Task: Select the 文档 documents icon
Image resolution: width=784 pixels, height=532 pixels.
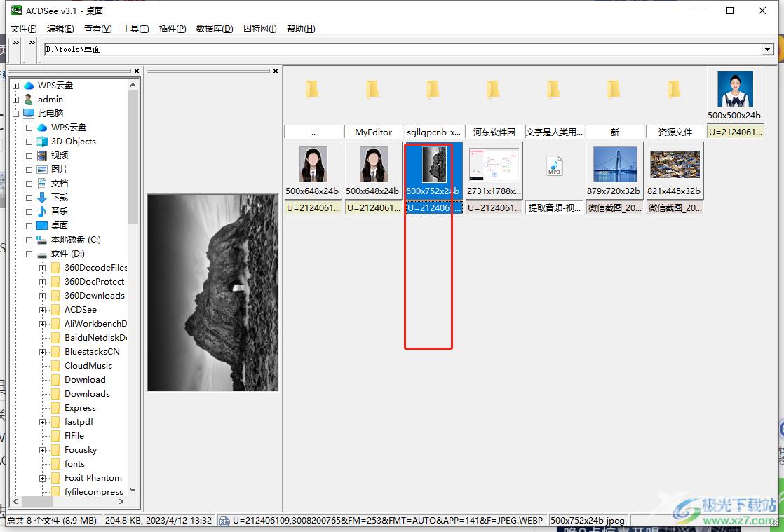Action: tap(43, 184)
